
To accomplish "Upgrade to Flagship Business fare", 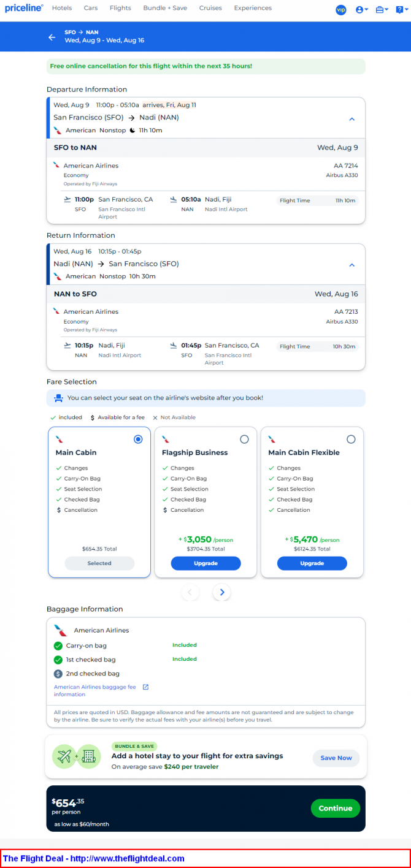I will [x=205, y=563].
